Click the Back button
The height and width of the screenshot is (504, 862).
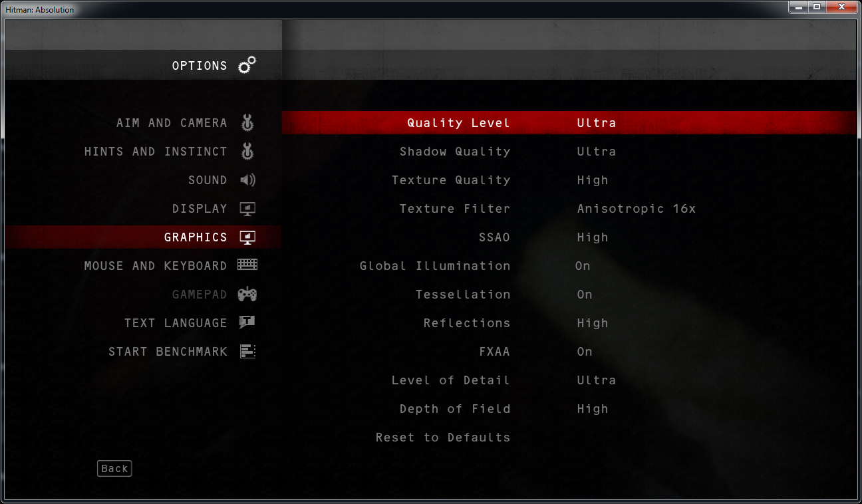(x=114, y=469)
